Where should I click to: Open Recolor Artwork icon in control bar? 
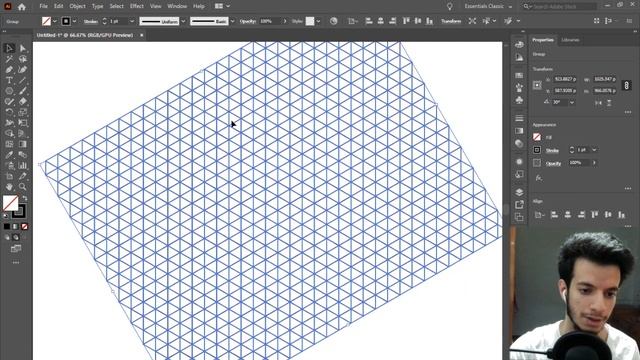click(333, 21)
